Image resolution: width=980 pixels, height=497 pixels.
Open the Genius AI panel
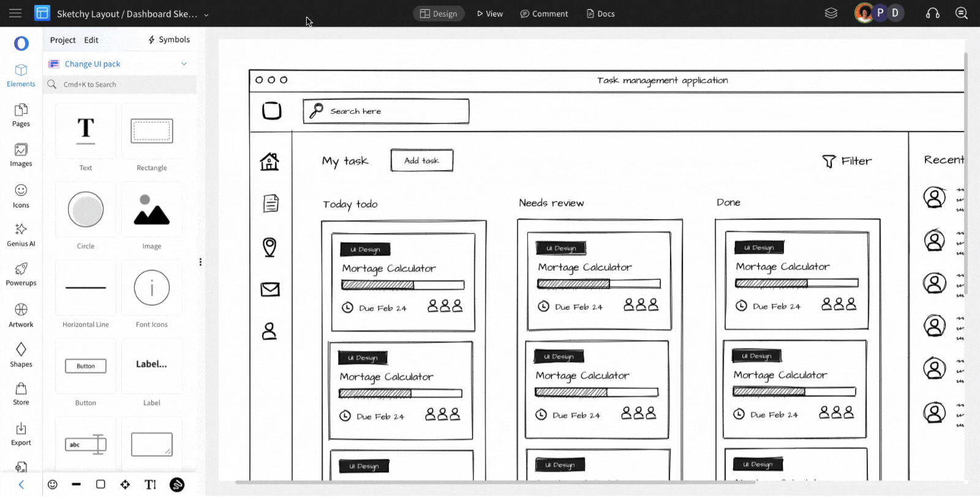tap(21, 235)
